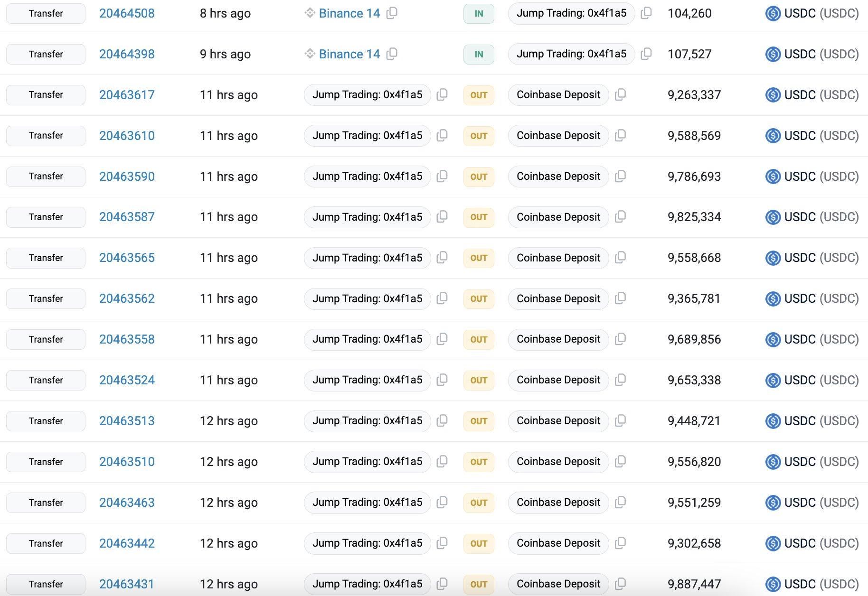868x596 pixels.
Task: Open USDC token link in block 20463510 row
Action: coord(821,462)
